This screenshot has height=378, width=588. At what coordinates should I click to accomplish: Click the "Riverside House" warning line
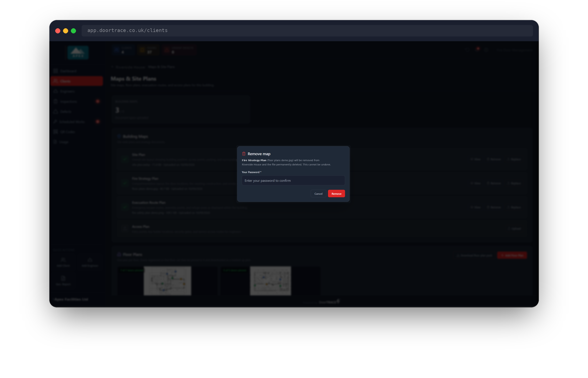pos(286,164)
